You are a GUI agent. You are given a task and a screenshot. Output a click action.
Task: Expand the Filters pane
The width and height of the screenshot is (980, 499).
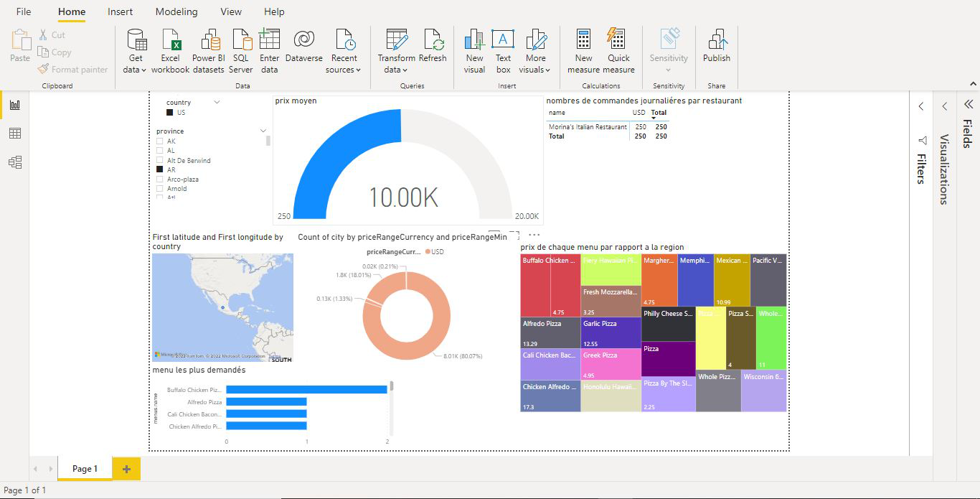point(922,106)
